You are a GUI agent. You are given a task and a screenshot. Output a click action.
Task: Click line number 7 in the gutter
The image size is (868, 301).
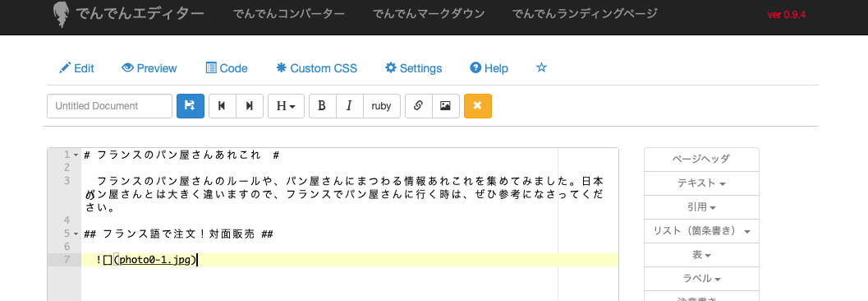(67, 260)
